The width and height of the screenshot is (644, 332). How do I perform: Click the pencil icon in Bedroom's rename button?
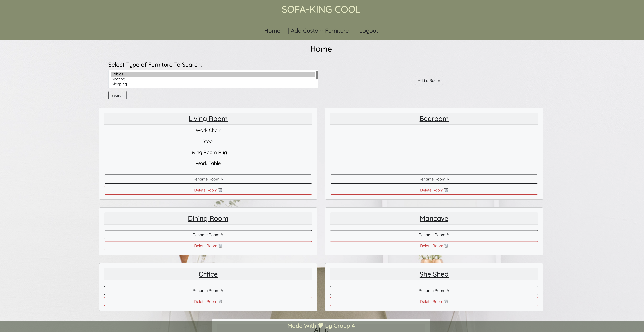[448, 179]
